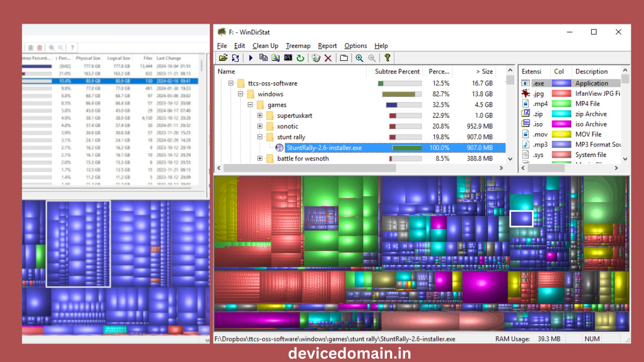644x362 pixels.
Task: Click Delete to Recycle Bin icon
Action: pyautogui.click(x=316, y=58)
